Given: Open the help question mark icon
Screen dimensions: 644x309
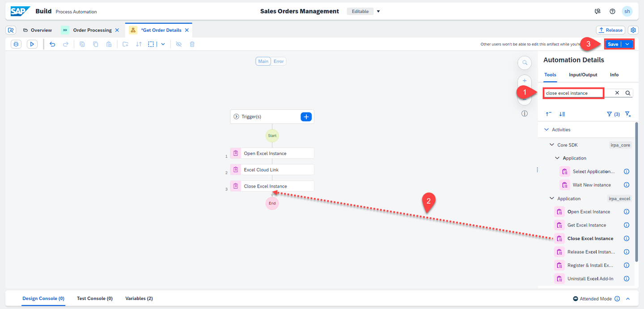Looking at the screenshot, I should [612, 11].
